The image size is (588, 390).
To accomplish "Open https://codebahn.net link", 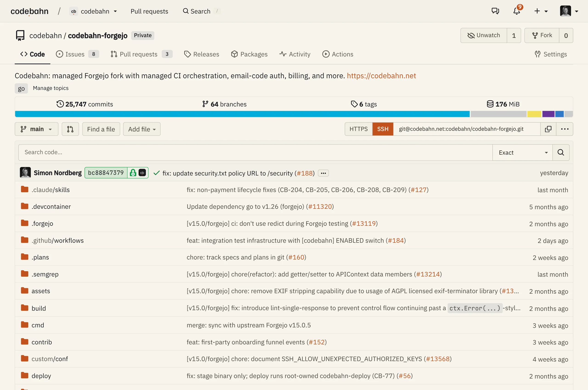I will (381, 76).
